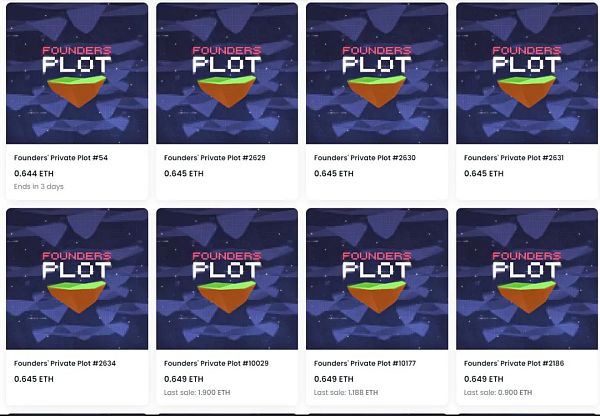
Task: Select the Plot #2630 artwork image
Action: (x=376, y=74)
